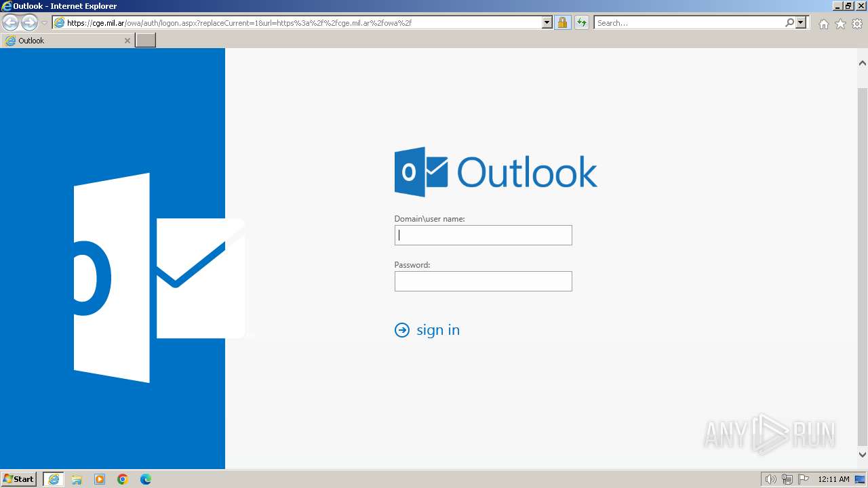
Task: Launch Microsoft Edge from taskbar
Action: pos(146,479)
